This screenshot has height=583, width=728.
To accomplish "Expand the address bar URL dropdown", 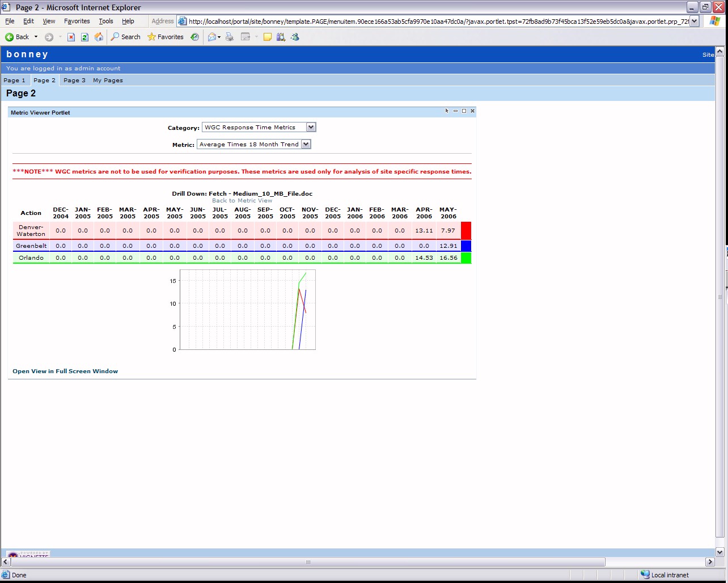I will (x=694, y=21).
